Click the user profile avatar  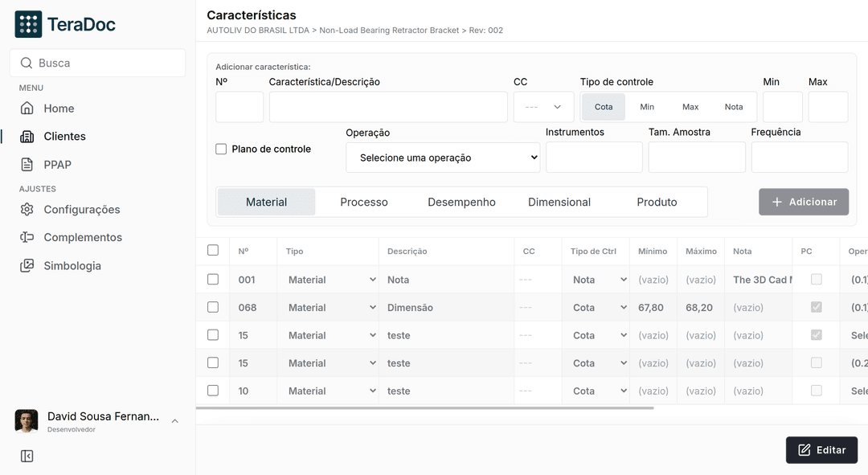[x=27, y=421]
